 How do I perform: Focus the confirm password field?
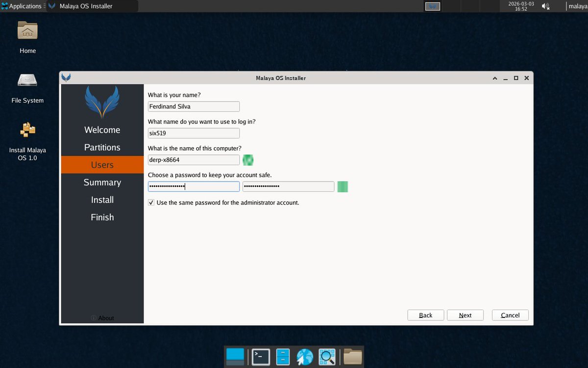click(x=289, y=186)
